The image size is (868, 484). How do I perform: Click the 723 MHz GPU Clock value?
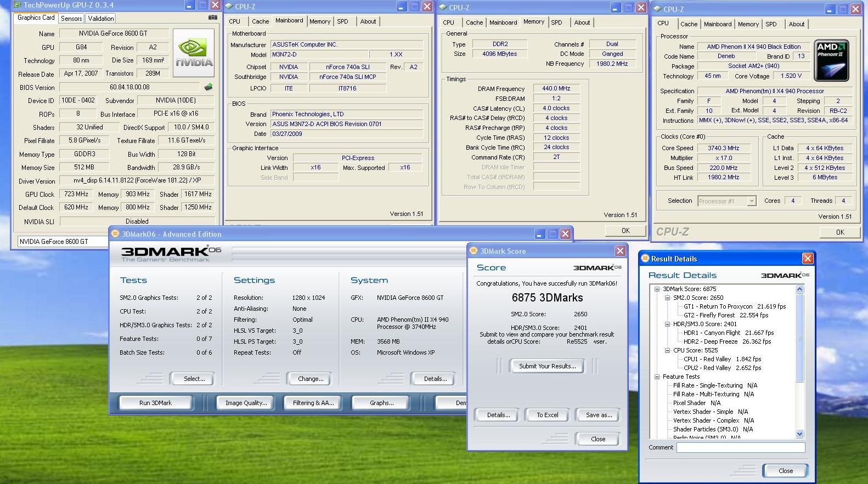[76, 194]
